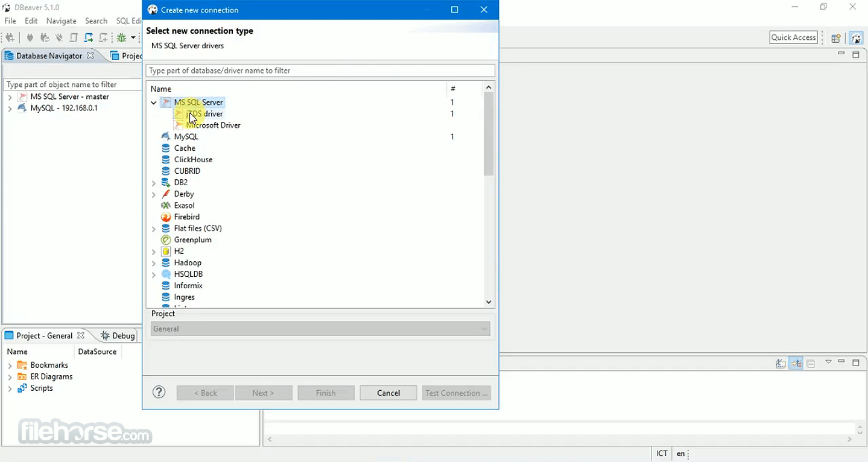Open the Project dropdown showing General
868x462 pixels.
click(320, 329)
